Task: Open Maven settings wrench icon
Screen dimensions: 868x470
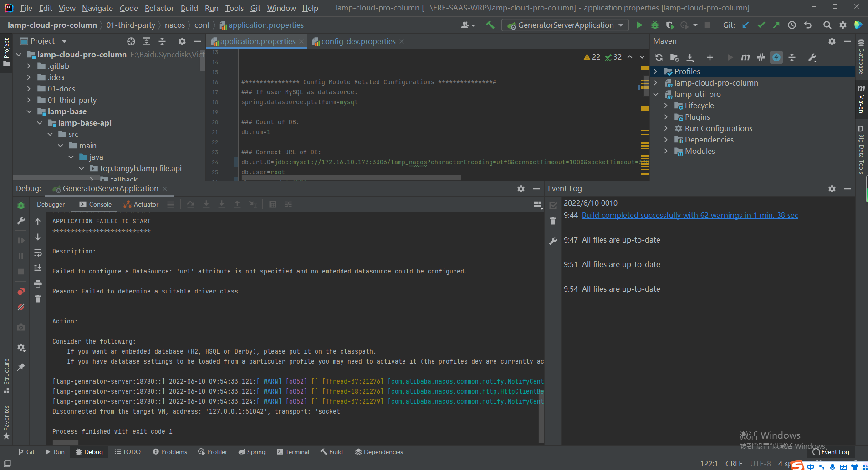Action: 812,57
